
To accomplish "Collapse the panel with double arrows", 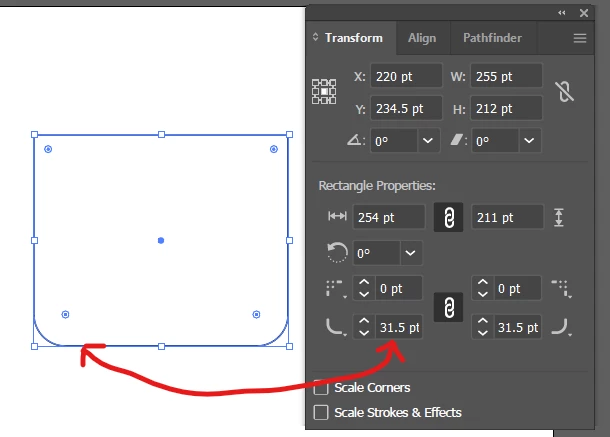I will (561, 13).
